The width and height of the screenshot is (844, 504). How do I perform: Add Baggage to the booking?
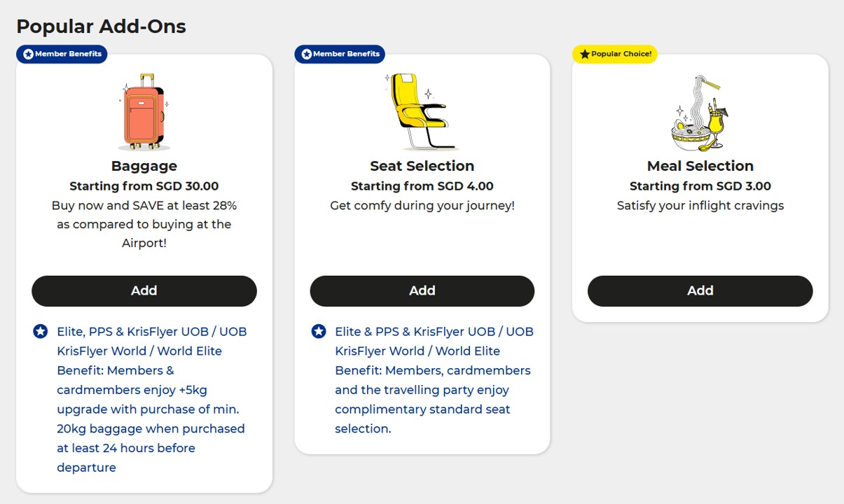pos(144,290)
